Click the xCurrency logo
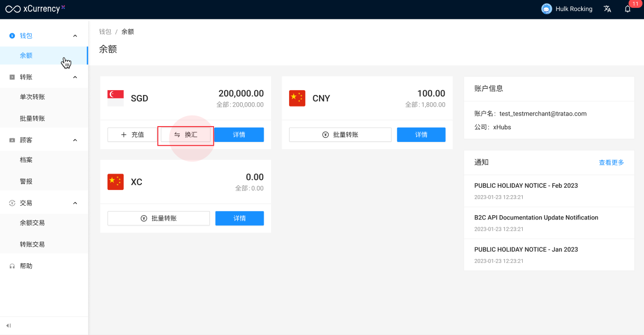 35,8
